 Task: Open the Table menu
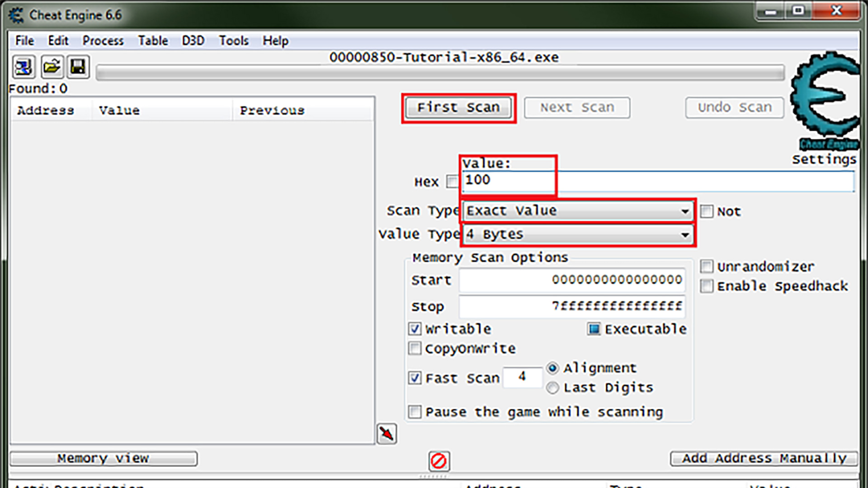pos(153,41)
